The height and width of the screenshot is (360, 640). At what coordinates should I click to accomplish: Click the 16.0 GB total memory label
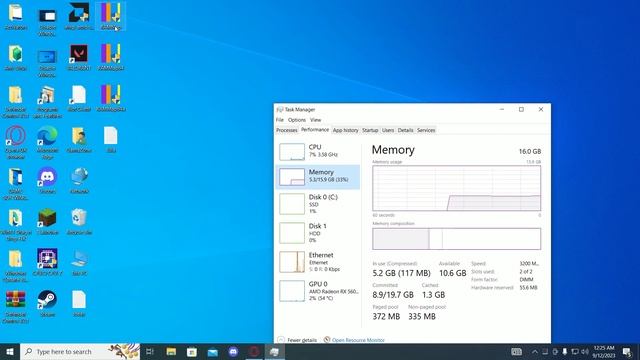[x=530, y=151]
